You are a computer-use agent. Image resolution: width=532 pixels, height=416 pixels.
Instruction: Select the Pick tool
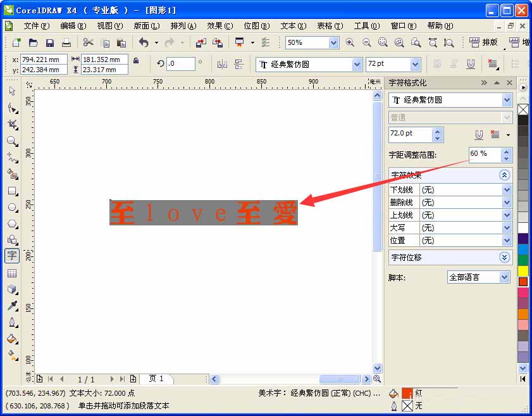12,91
